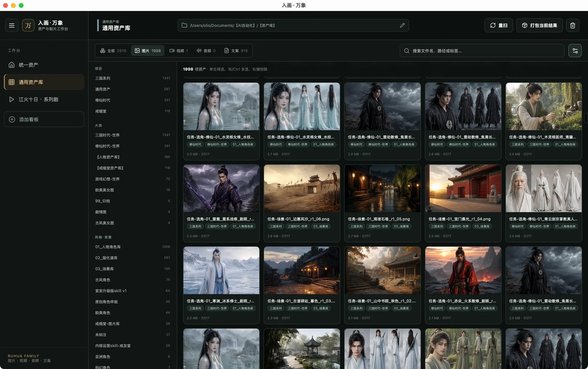Click the trash delete icon button
The width and height of the screenshot is (588, 369).
(x=572, y=25)
